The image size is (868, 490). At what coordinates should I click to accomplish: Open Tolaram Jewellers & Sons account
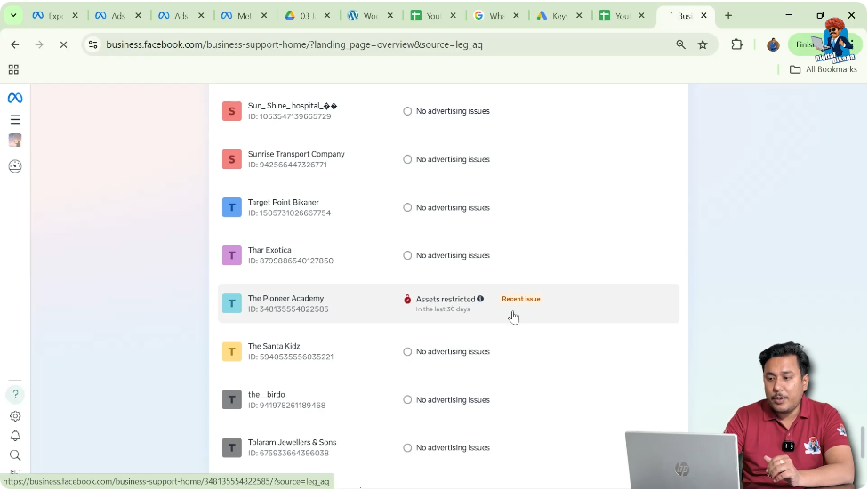448,448
